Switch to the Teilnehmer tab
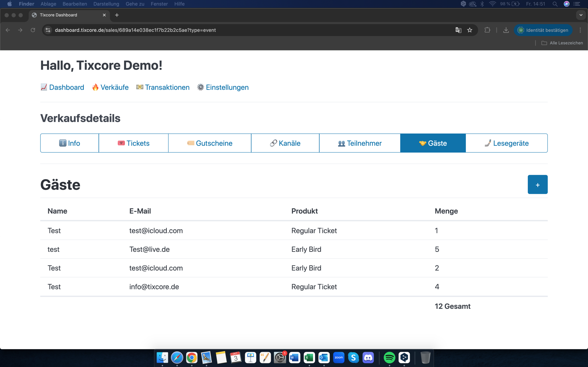The width and height of the screenshot is (588, 367). (359, 143)
